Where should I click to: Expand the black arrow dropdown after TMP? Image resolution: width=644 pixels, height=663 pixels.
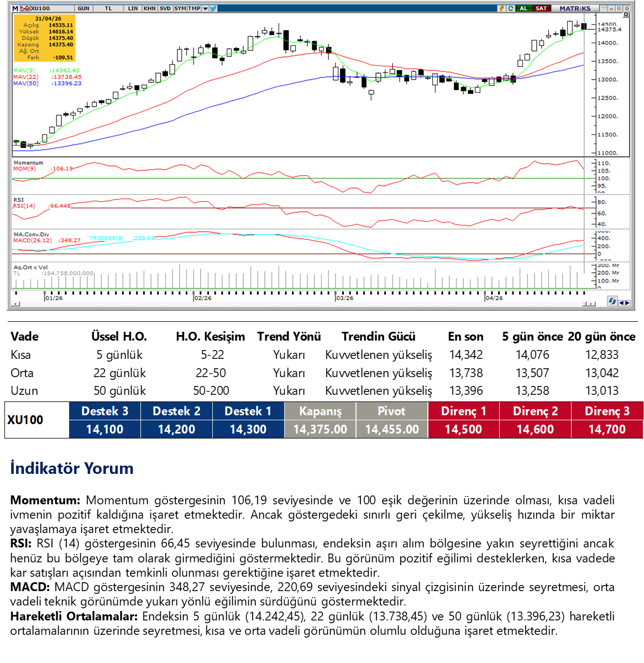tap(206, 8)
